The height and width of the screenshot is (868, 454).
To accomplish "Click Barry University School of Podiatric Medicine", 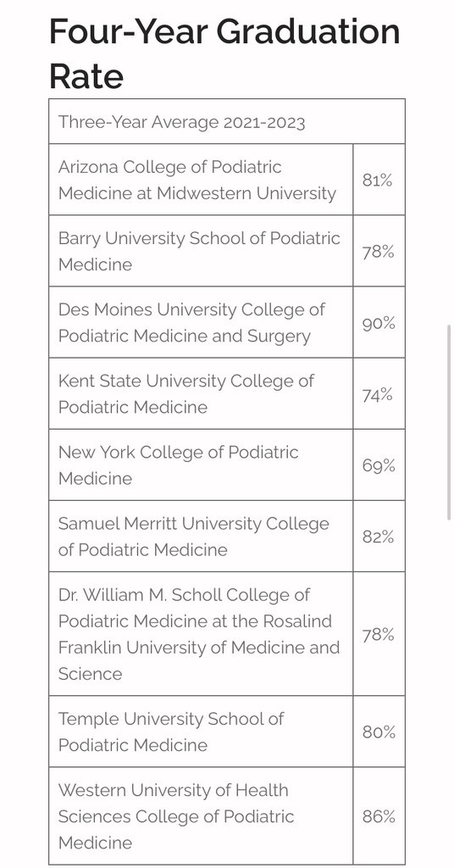I will (x=201, y=251).
